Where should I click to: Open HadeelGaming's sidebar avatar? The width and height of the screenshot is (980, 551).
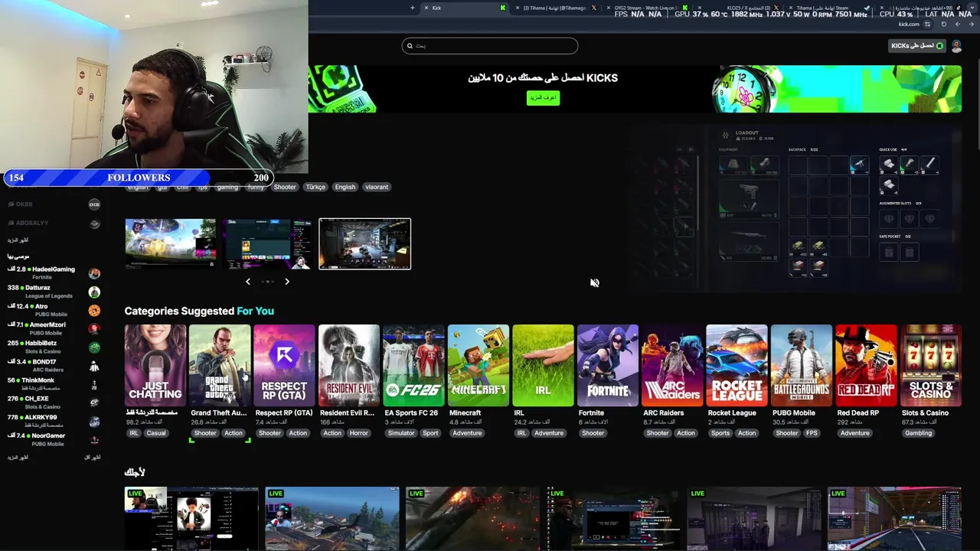click(x=94, y=273)
